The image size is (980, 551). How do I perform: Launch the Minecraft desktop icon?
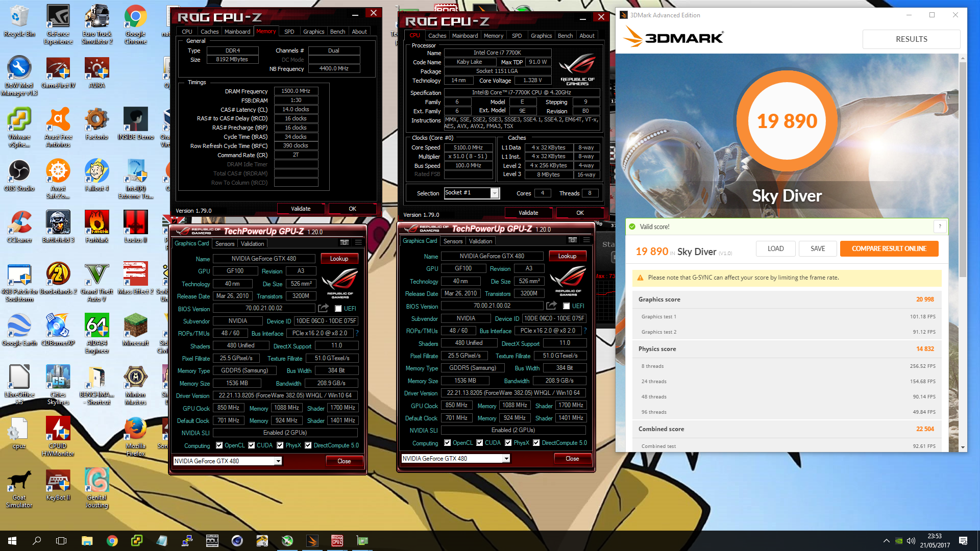[x=136, y=330]
